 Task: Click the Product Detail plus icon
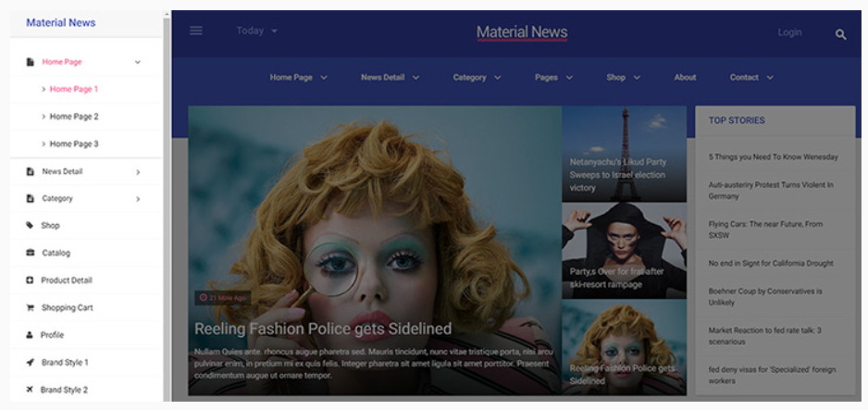[30, 280]
